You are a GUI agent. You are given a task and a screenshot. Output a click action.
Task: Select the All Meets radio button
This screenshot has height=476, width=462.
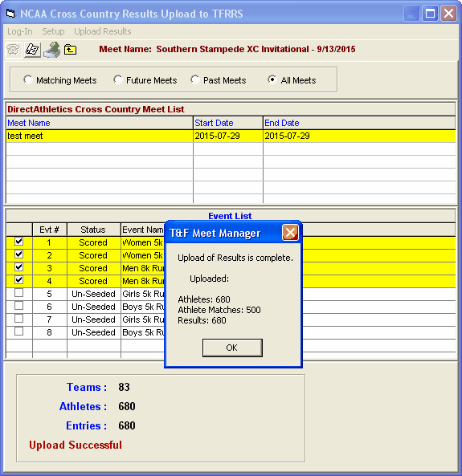tap(272, 79)
